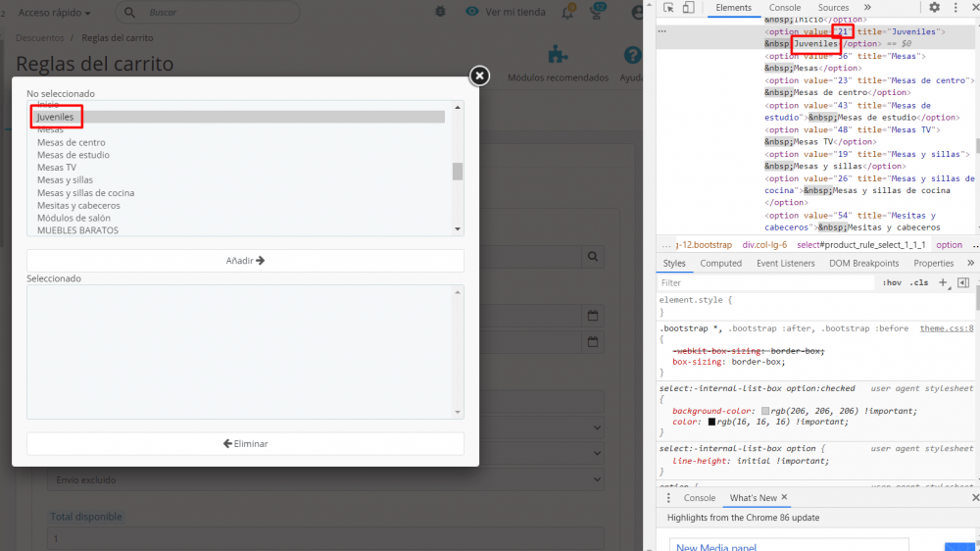The width and height of the screenshot is (980, 551).
Task: Open the drawer kebab menu next to Console
Action: coord(668,498)
